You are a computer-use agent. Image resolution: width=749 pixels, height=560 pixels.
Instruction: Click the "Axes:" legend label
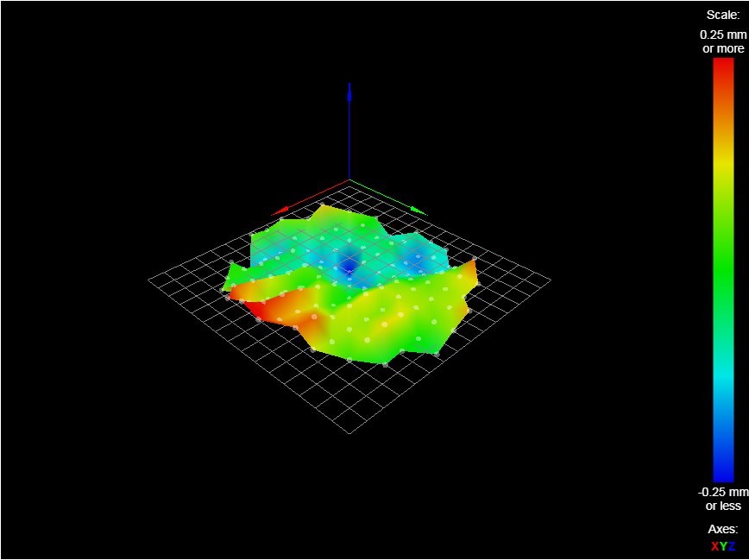pyautogui.click(x=722, y=528)
